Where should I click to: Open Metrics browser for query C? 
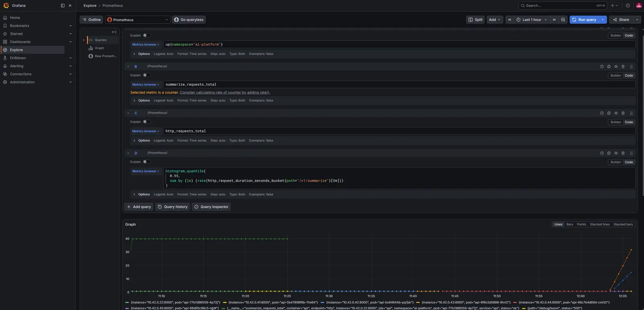coord(145,131)
